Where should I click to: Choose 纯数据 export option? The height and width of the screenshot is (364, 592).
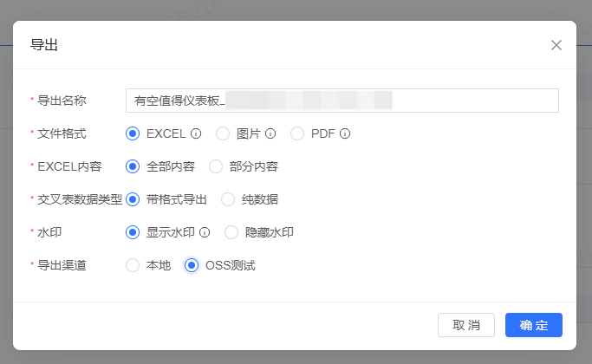[228, 199]
